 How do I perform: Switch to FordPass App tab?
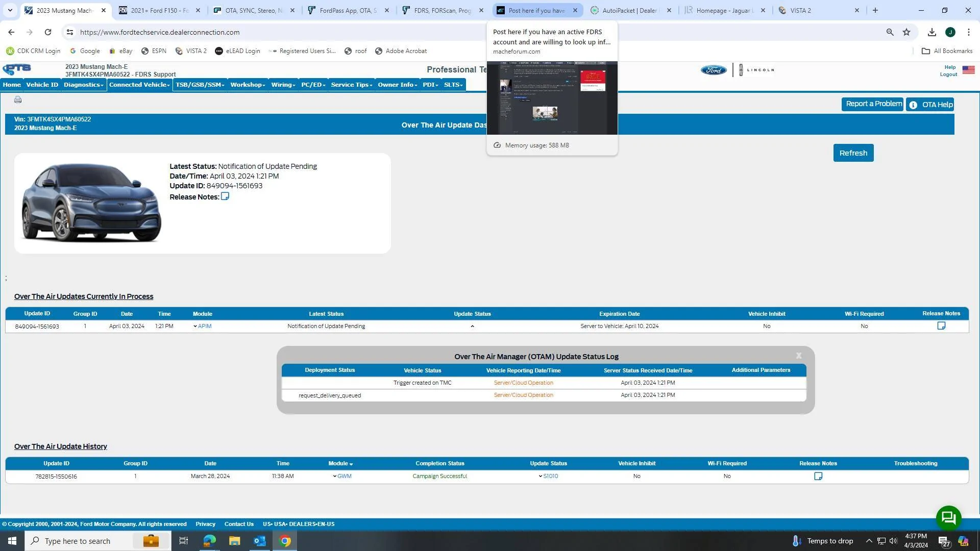pos(348,10)
